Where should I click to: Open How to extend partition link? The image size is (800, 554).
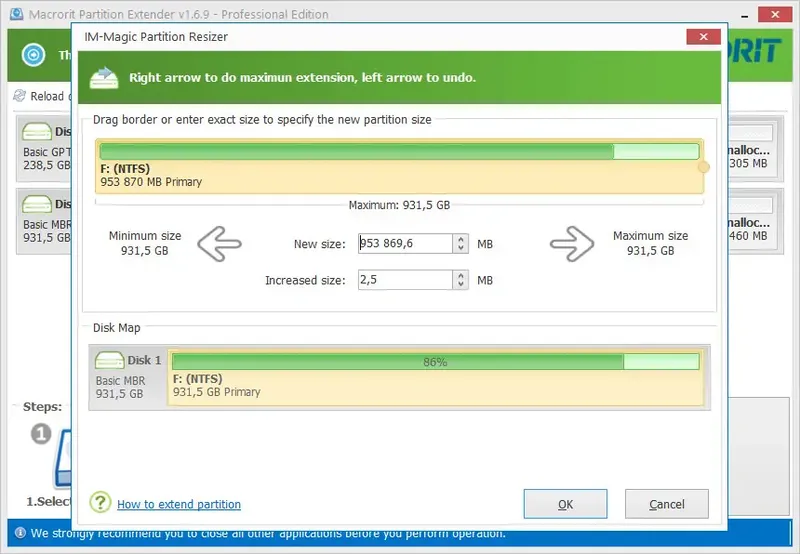pos(179,504)
